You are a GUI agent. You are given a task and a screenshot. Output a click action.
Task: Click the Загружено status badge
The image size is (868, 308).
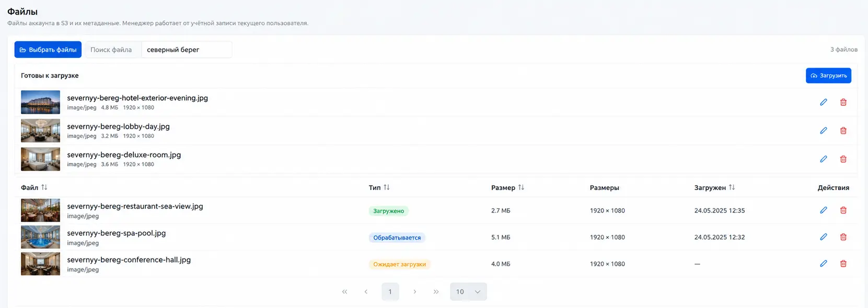[389, 211]
